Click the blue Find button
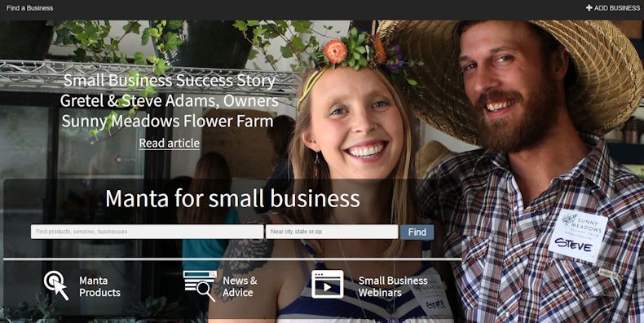 pos(417,232)
